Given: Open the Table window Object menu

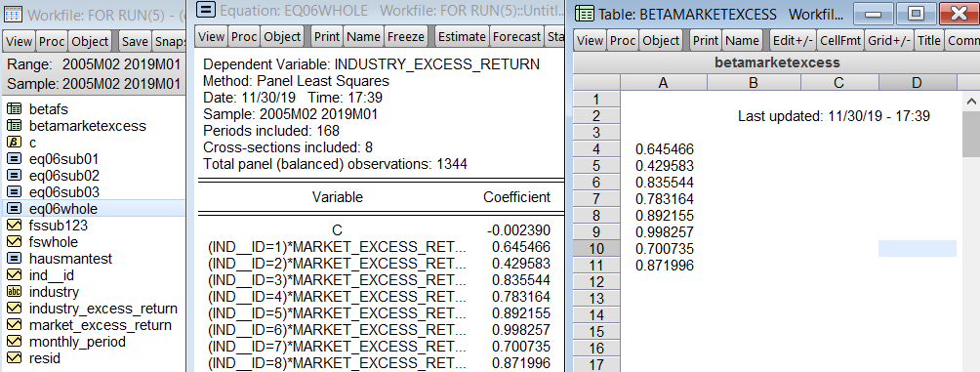Looking at the screenshot, I should point(661,41).
